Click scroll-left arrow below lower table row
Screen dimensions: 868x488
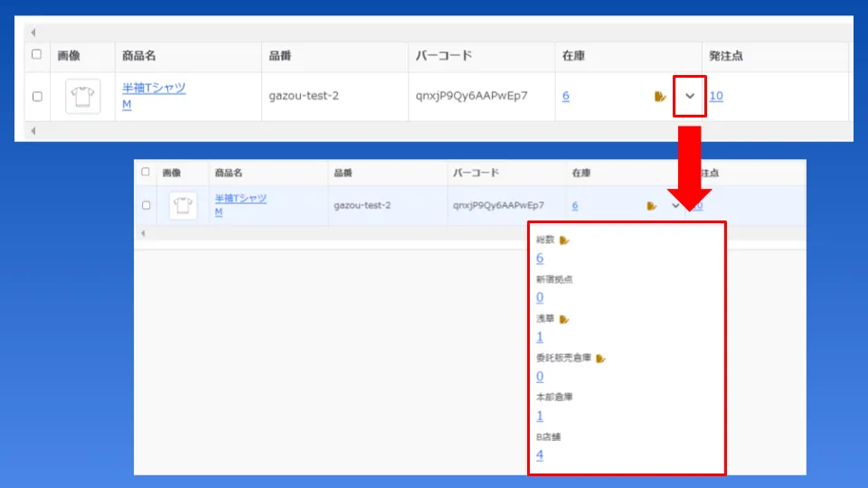(143, 233)
